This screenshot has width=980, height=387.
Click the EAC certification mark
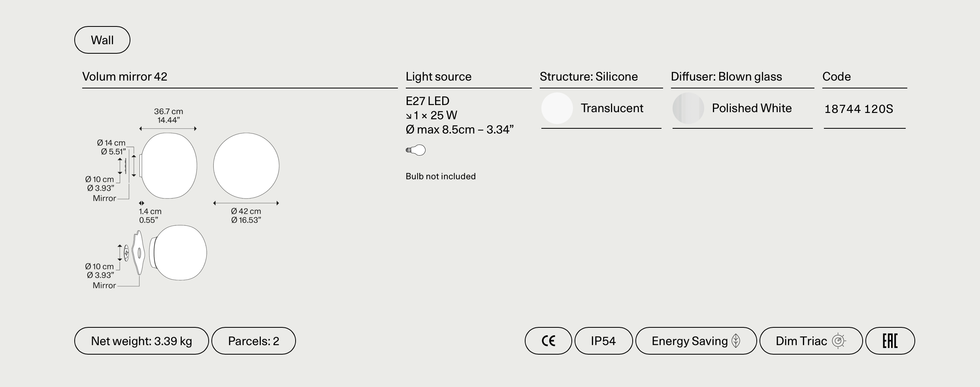pyautogui.click(x=890, y=341)
